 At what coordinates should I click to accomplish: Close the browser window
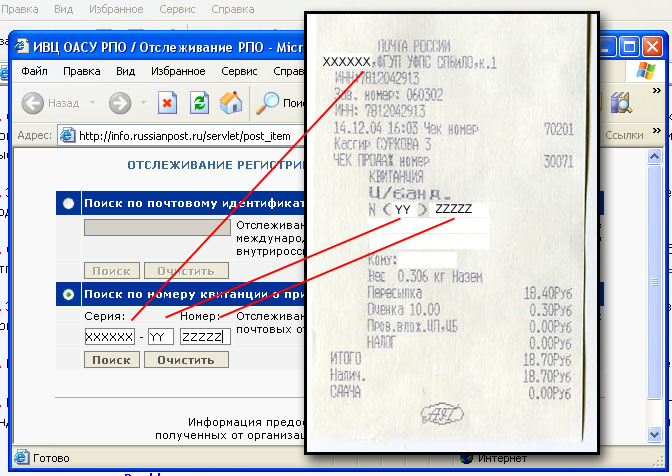[x=652, y=46]
